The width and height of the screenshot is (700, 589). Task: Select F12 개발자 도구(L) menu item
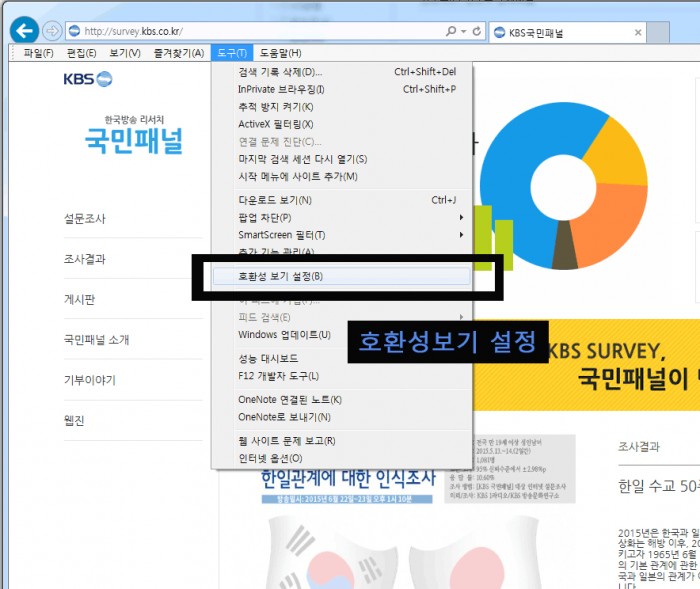[278, 376]
